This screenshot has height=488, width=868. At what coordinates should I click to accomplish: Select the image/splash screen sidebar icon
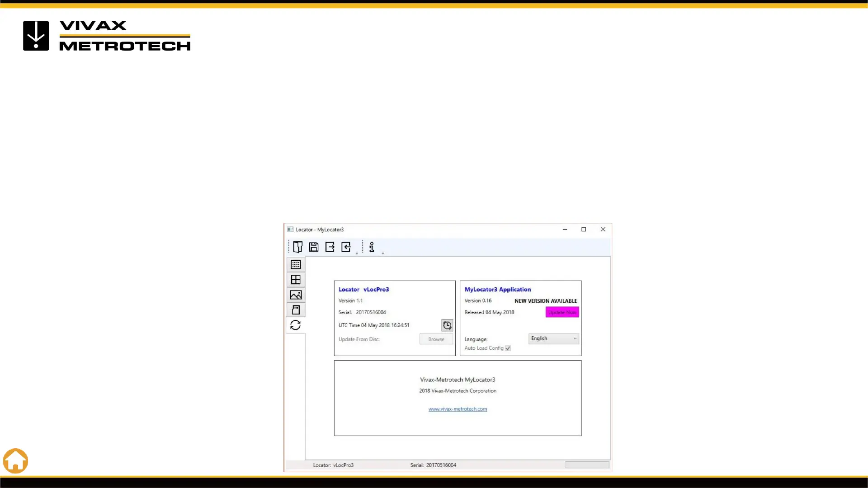tap(296, 295)
